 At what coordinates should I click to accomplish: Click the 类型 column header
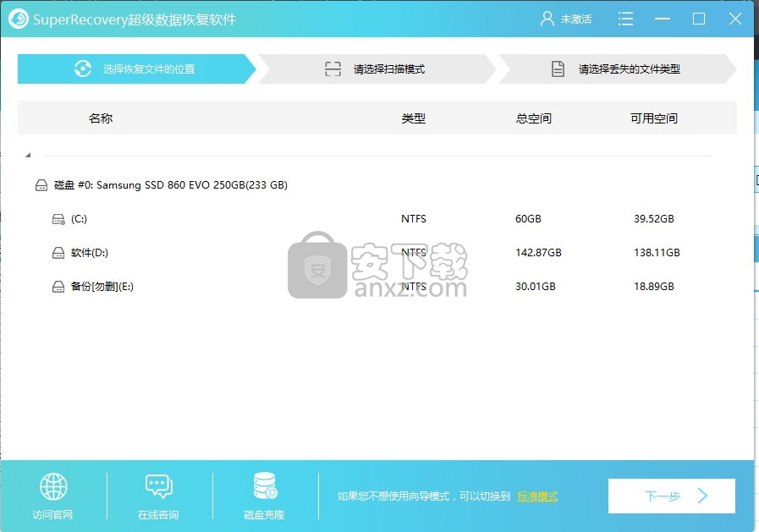(414, 118)
